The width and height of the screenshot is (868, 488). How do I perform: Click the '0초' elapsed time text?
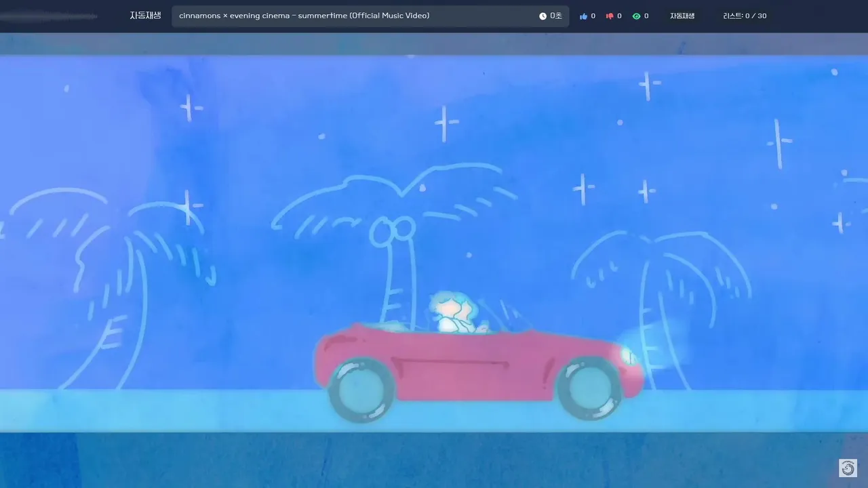pyautogui.click(x=556, y=16)
